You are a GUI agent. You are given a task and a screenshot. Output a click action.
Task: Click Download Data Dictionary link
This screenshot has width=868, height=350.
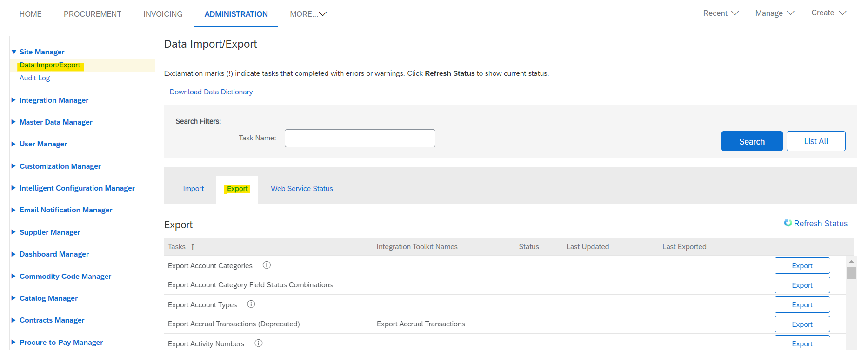click(x=211, y=92)
